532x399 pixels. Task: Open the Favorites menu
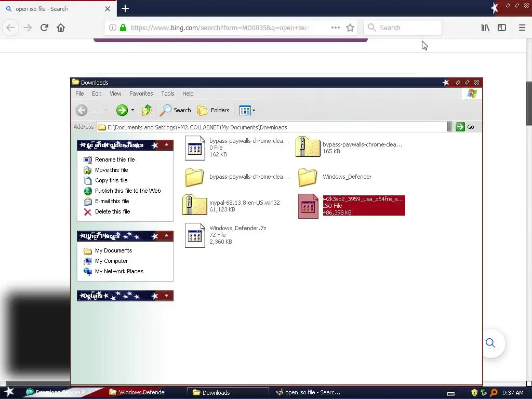tap(141, 94)
